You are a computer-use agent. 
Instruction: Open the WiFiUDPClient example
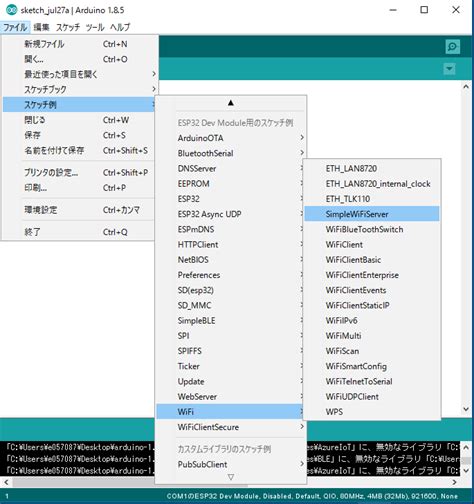[x=372, y=397]
